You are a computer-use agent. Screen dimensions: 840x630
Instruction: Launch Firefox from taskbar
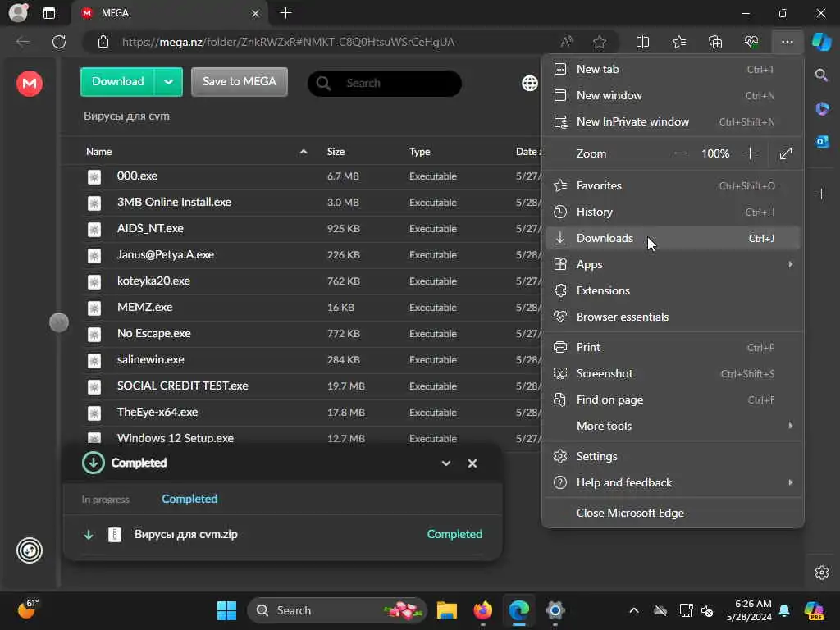pos(483,610)
